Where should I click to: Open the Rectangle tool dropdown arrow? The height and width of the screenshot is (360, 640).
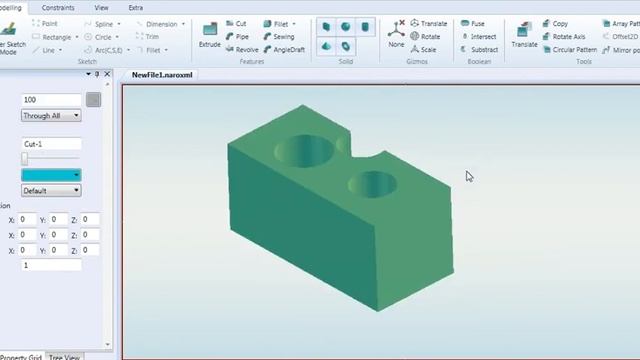tap(77, 37)
